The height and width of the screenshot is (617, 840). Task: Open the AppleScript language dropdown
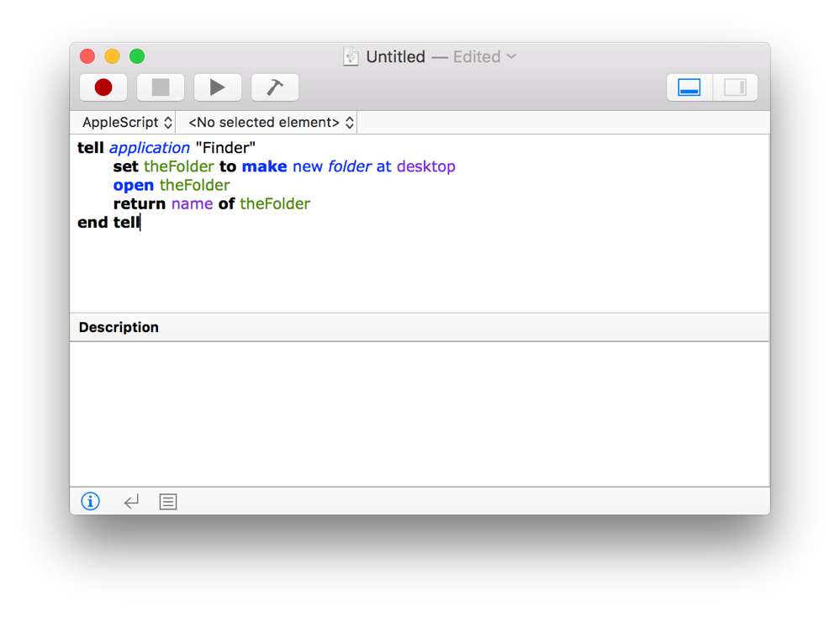point(127,123)
